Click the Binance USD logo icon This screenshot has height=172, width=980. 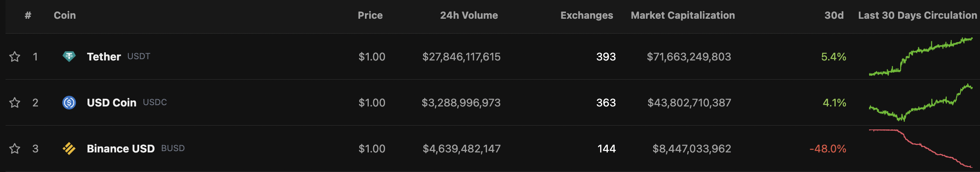coord(69,149)
